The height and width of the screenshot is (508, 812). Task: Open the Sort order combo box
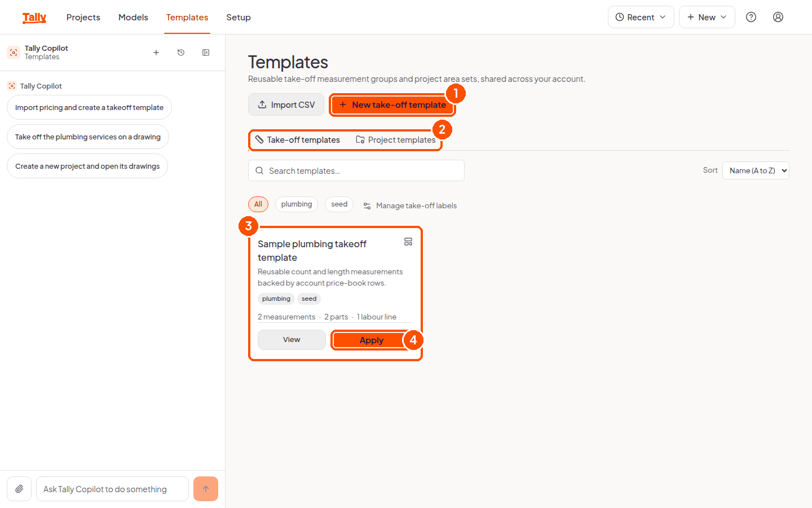(x=756, y=170)
